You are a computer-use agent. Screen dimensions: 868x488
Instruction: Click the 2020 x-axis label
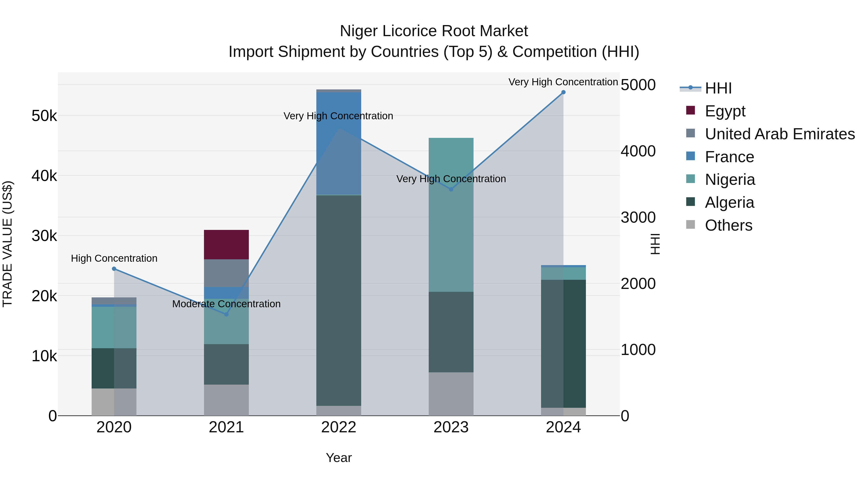[x=114, y=427]
